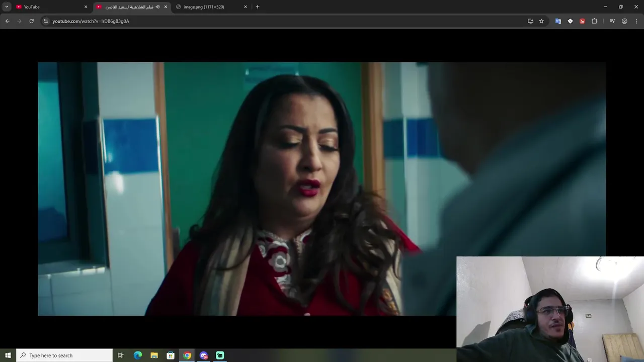Reload the YouTube page

click(31, 21)
